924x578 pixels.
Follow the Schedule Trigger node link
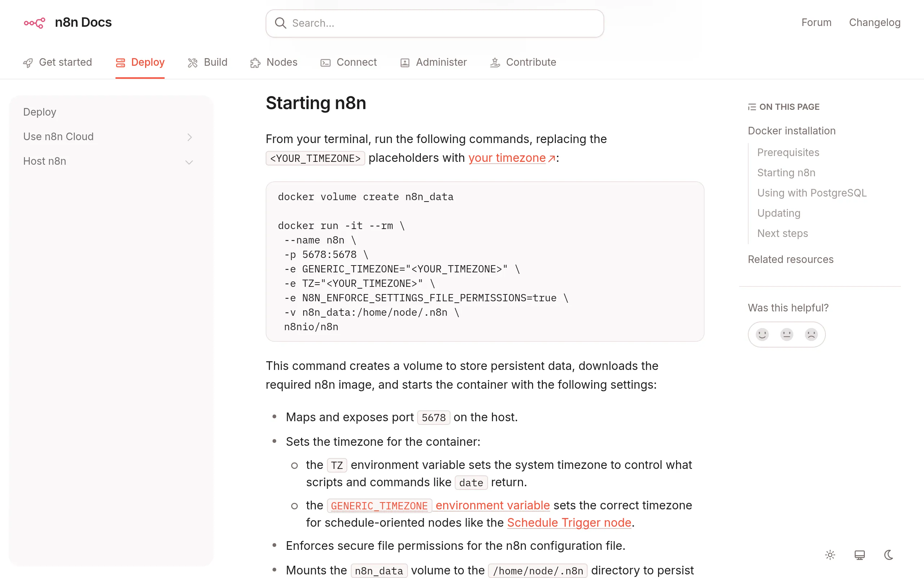pyautogui.click(x=569, y=523)
